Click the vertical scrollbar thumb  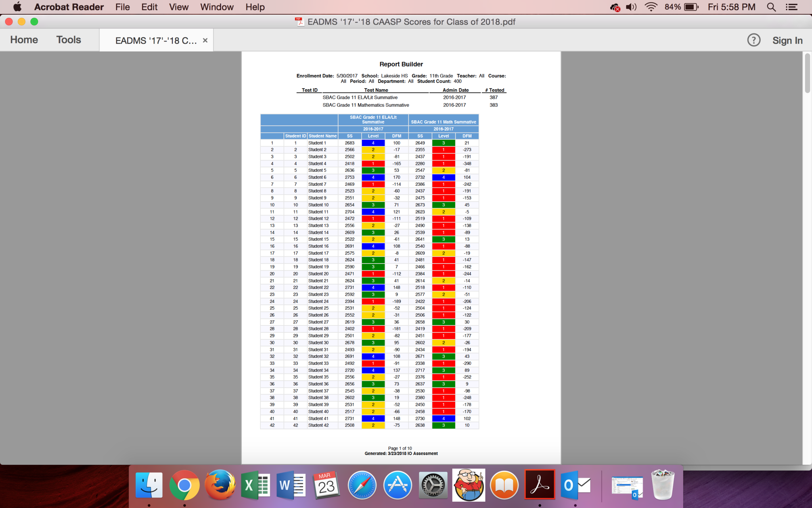(807, 73)
